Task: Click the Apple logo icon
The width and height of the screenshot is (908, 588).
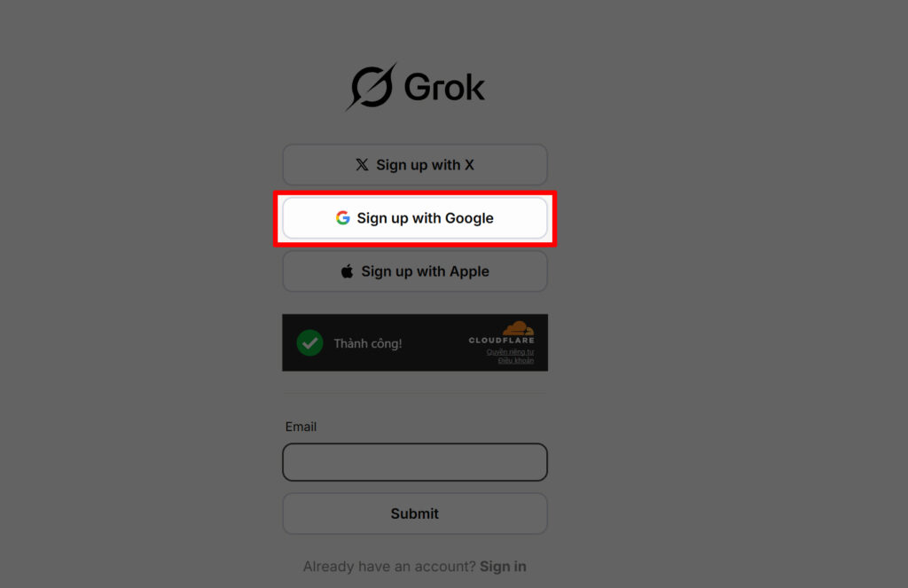Action: (347, 271)
